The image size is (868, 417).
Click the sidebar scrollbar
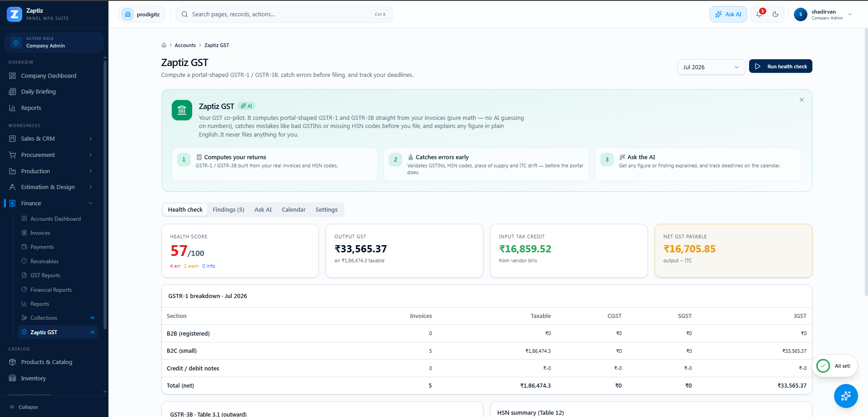click(105, 194)
